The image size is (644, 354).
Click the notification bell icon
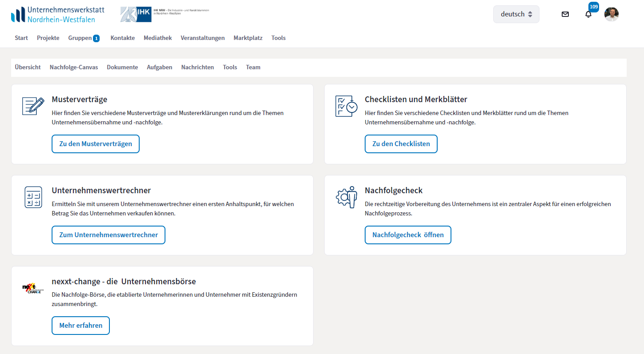pos(588,14)
